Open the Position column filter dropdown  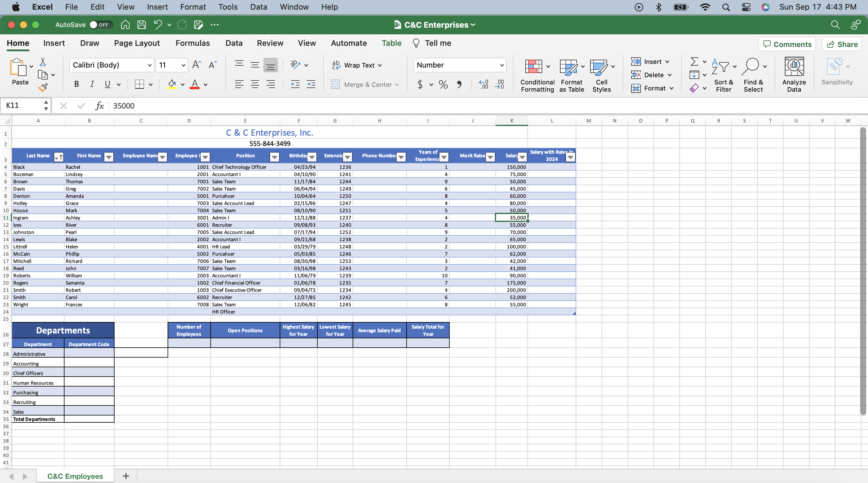tap(274, 157)
